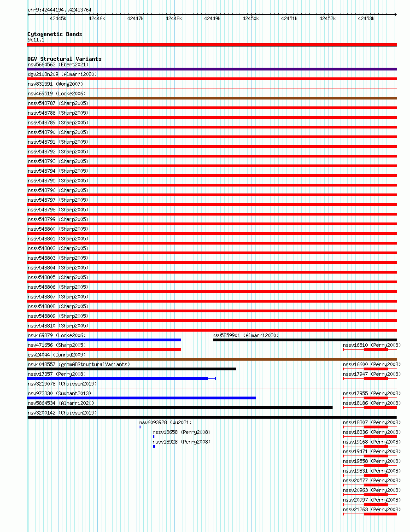This screenshot has width=410, height=532.
Task: Click nssv16510 (Perry2008) label
Action: 372,345
